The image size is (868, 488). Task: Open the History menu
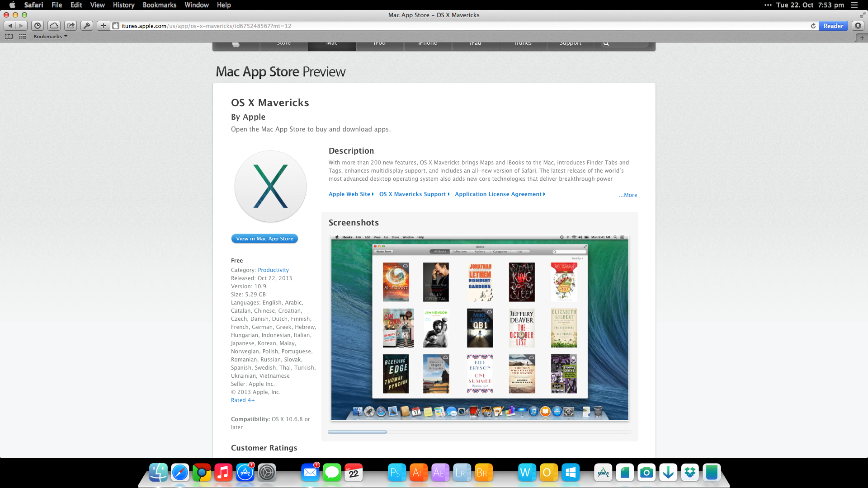click(124, 5)
